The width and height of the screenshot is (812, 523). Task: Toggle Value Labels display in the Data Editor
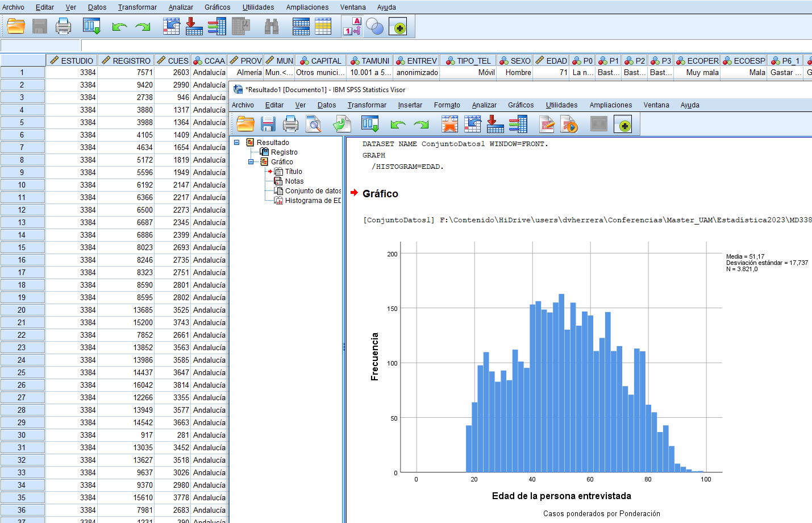351,26
